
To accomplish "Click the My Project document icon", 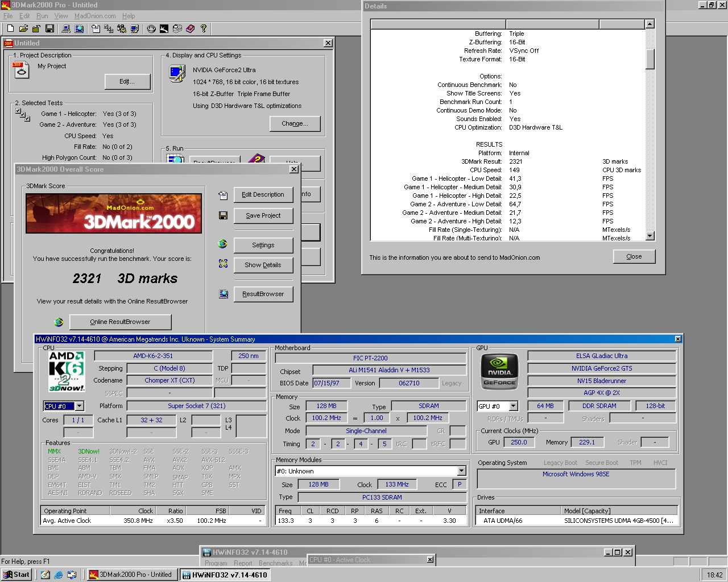I will pyautogui.click(x=20, y=69).
